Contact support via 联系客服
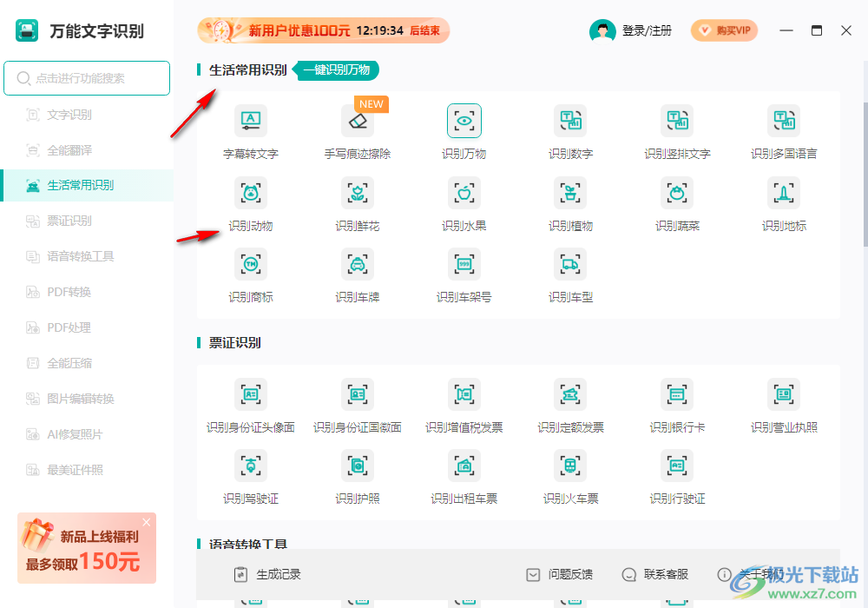This screenshot has width=868, height=608. (x=654, y=574)
